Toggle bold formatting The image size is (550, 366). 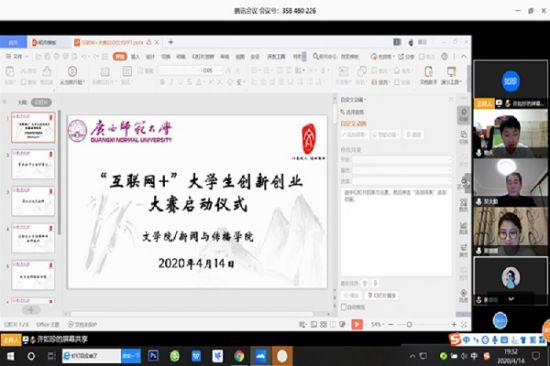[x=162, y=82]
